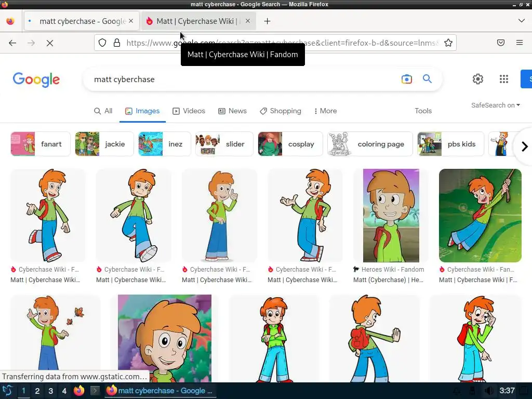Open Google quick settings gear
532x399 pixels.
coord(478,79)
